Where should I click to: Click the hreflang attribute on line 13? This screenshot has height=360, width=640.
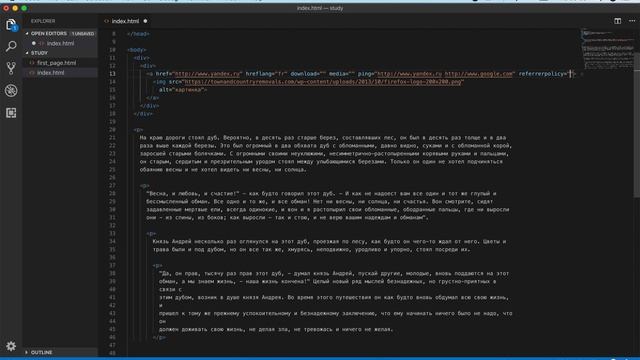(259, 74)
